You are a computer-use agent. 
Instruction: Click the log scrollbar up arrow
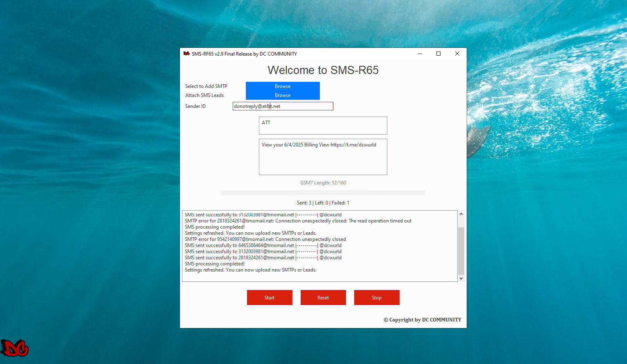coord(461,214)
